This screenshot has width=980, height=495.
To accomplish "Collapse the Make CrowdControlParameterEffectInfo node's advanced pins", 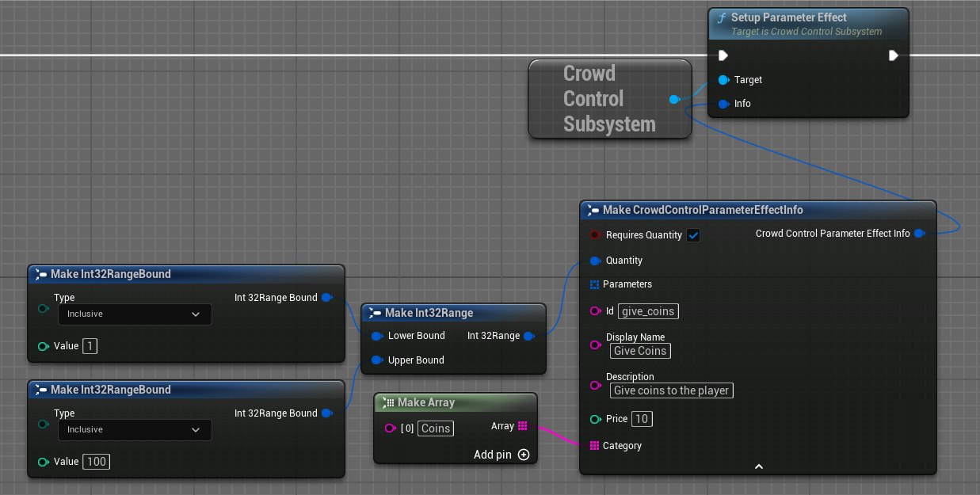I will point(758,466).
